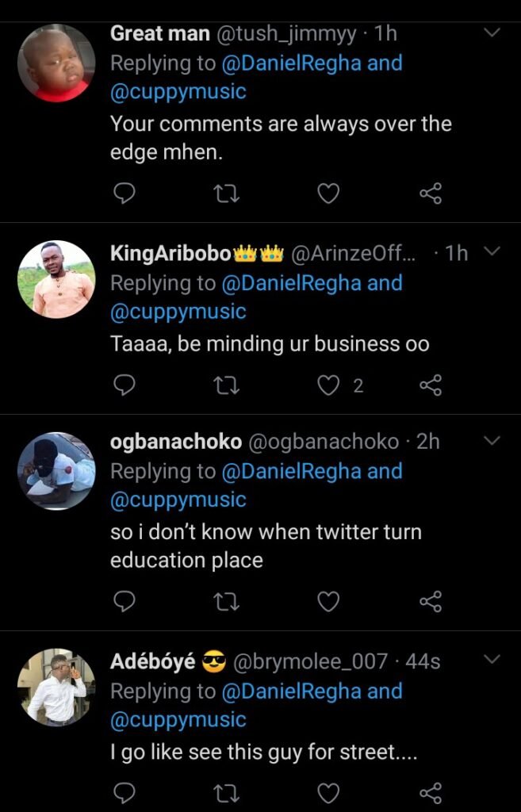
Task: Retweet Great man's comment
Action: (x=227, y=193)
